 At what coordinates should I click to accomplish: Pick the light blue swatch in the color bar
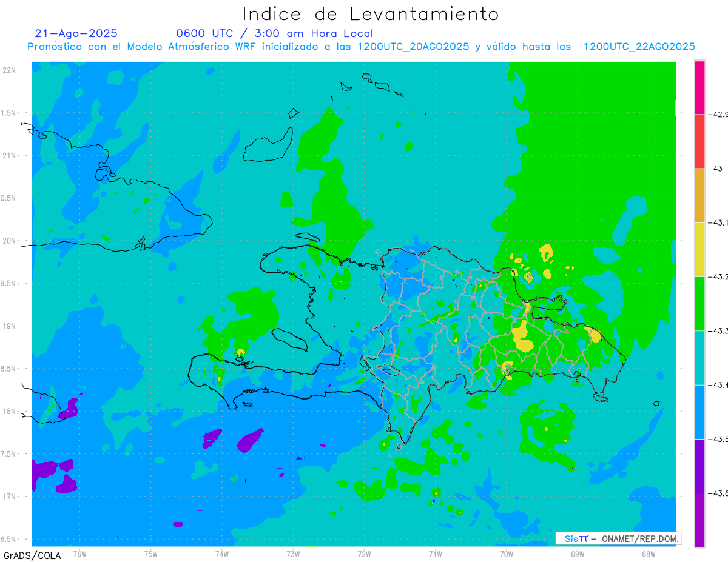699,412
